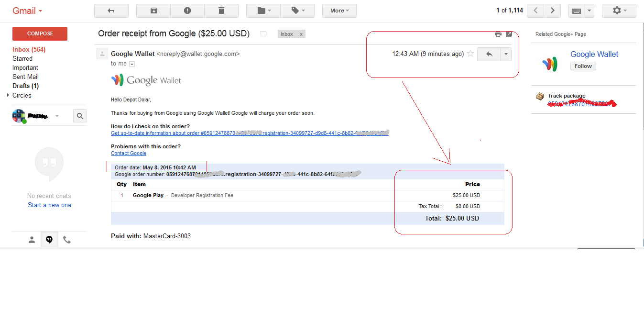Click 'Developer Registration Fee' item text
The height and width of the screenshot is (321, 644).
click(202, 195)
